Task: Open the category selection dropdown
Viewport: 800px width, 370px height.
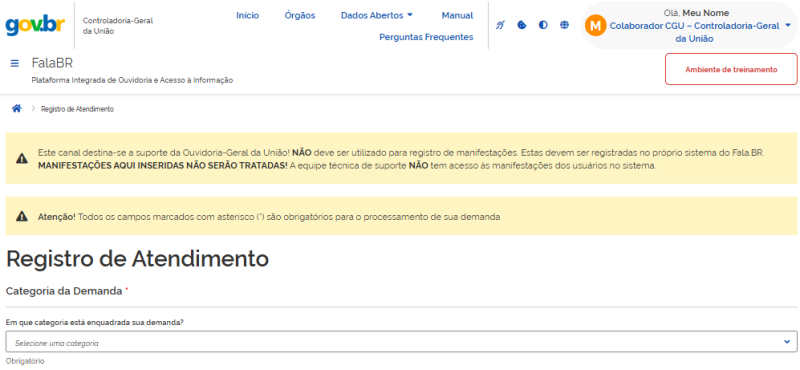Action: [402, 343]
